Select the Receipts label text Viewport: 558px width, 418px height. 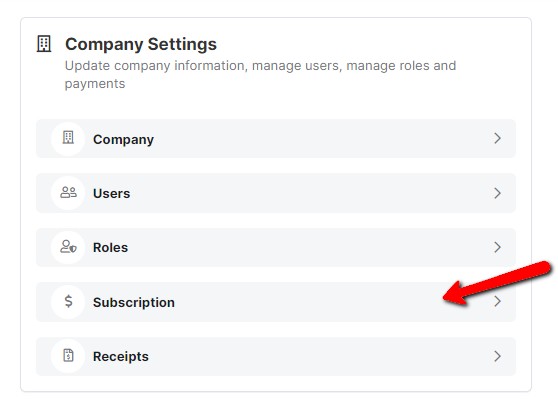(x=121, y=356)
